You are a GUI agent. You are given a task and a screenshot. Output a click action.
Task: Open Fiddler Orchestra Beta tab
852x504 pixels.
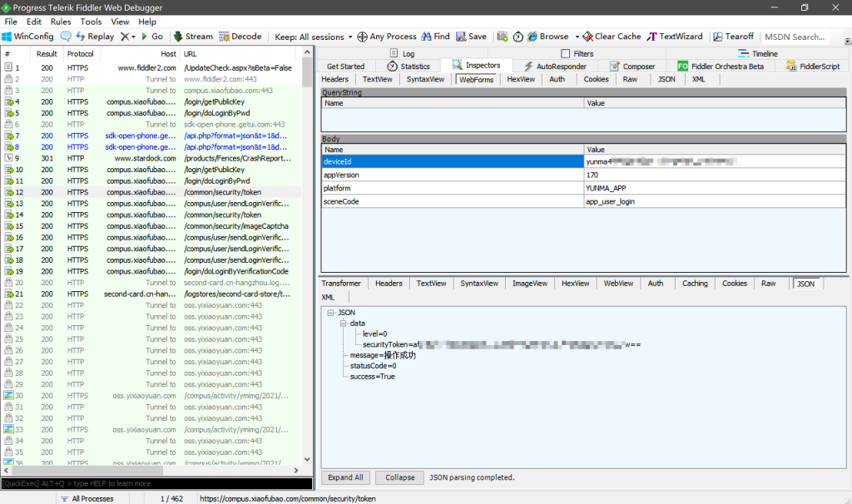coord(721,67)
